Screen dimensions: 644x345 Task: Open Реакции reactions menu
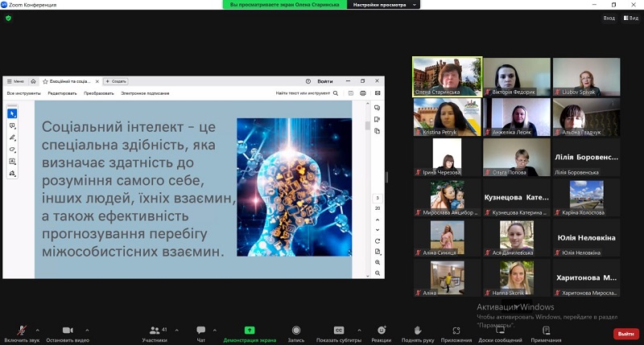point(381,331)
